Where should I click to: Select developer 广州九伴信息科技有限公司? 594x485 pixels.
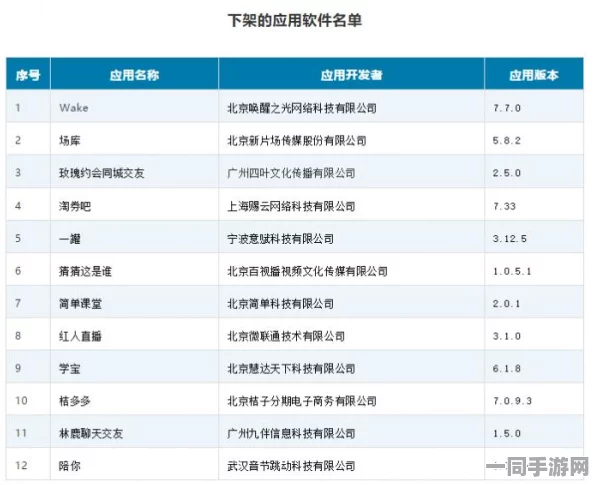(291, 433)
